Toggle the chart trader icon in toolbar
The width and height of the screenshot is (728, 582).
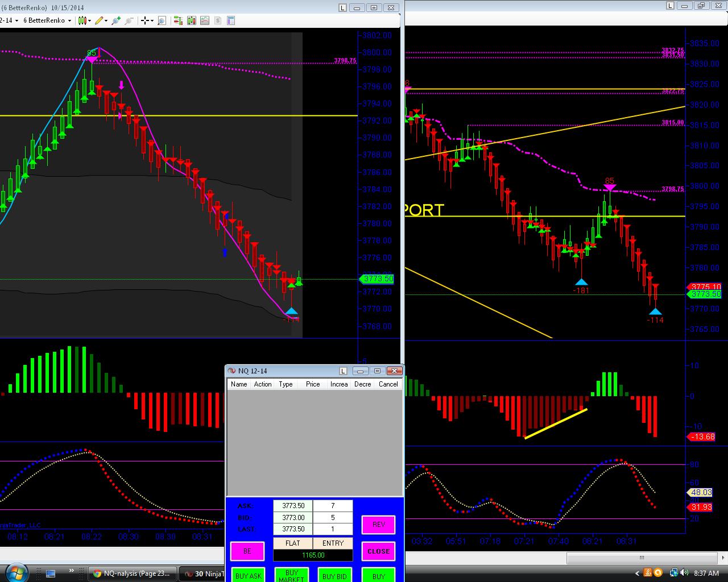tap(178, 20)
